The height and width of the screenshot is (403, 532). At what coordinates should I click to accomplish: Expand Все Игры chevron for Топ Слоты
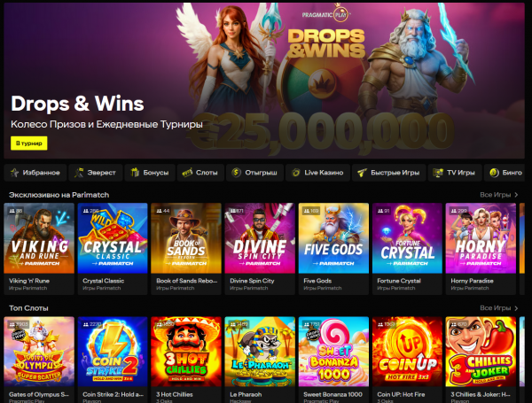click(x=516, y=308)
